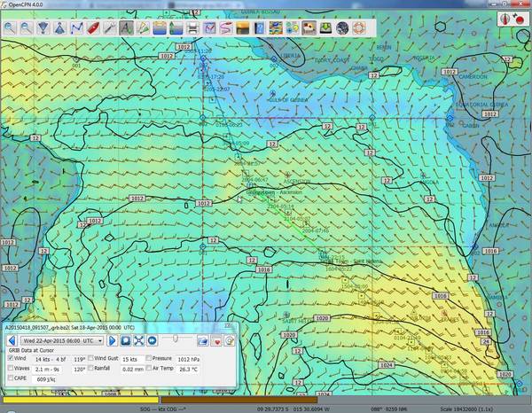The height and width of the screenshot is (413, 532).
Task: Open chart downloader green arrow icon
Action: click(x=325, y=27)
